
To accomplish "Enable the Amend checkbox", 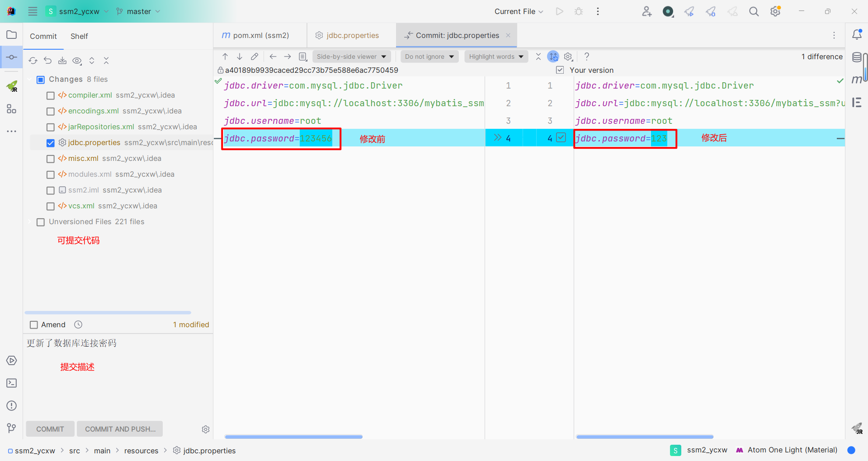I will click(x=33, y=325).
